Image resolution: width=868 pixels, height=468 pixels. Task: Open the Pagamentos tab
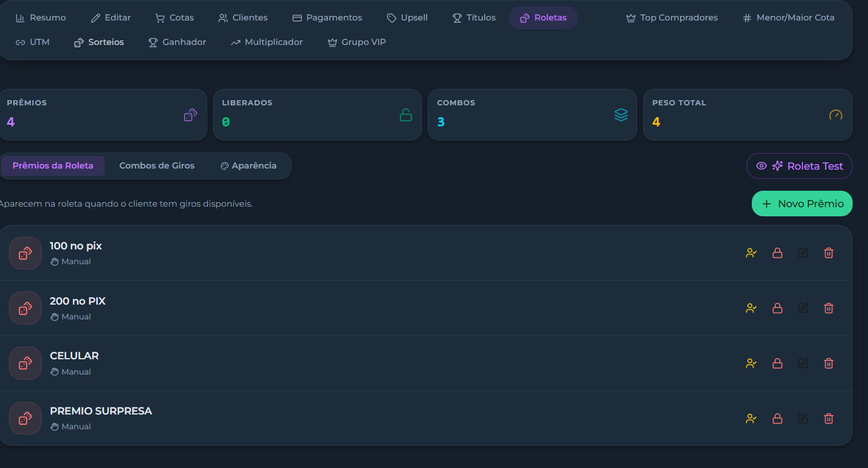pyautogui.click(x=327, y=18)
